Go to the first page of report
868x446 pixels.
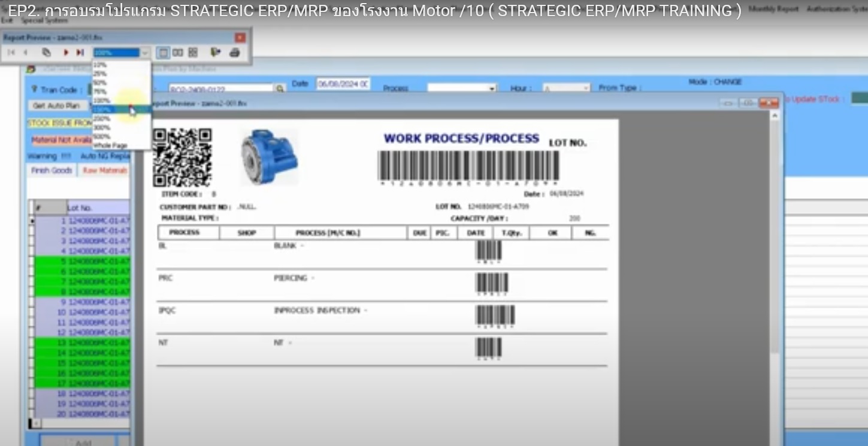coord(11,53)
